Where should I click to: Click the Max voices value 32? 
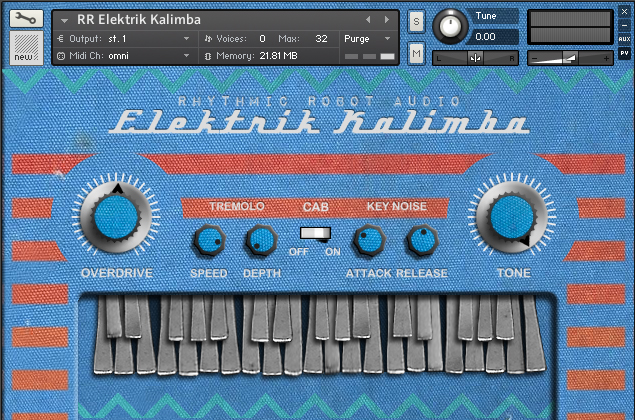click(x=321, y=39)
